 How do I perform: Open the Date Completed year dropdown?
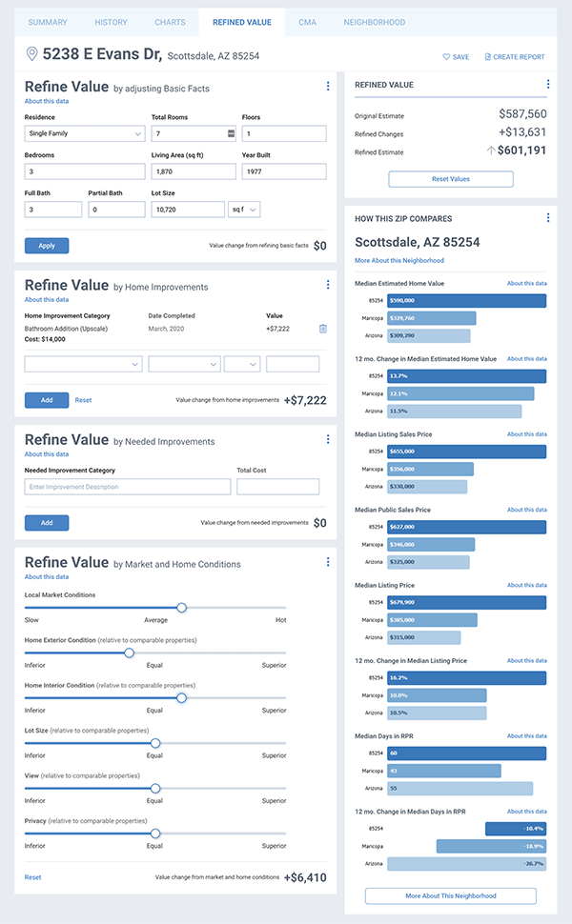[242, 364]
